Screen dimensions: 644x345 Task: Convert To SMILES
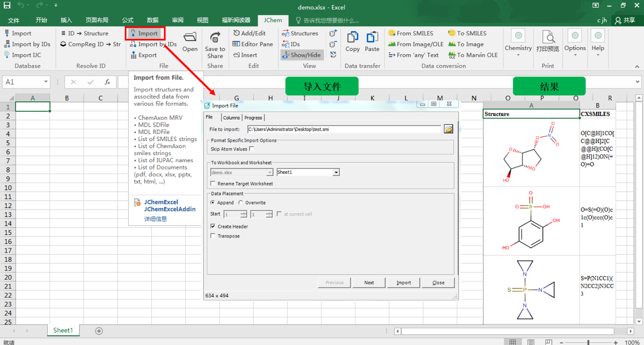[x=467, y=33]
